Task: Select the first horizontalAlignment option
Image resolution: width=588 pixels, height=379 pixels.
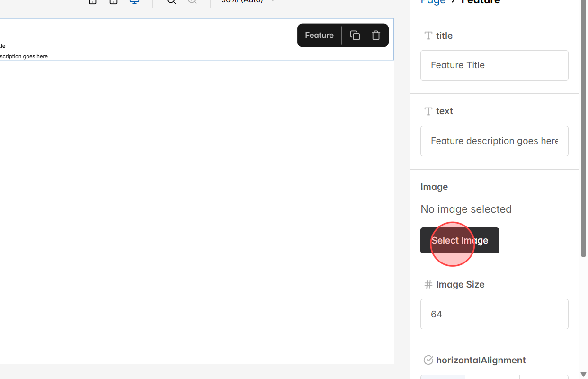Action: [x=443, y=377]
